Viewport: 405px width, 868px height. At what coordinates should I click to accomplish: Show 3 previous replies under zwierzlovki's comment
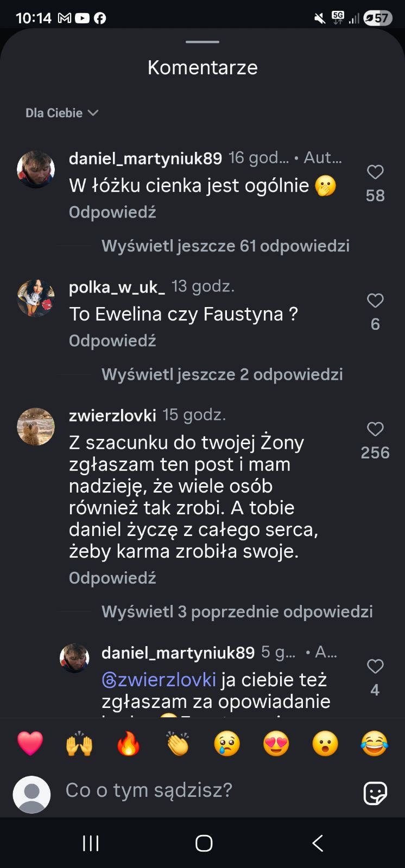pos(238,611)
